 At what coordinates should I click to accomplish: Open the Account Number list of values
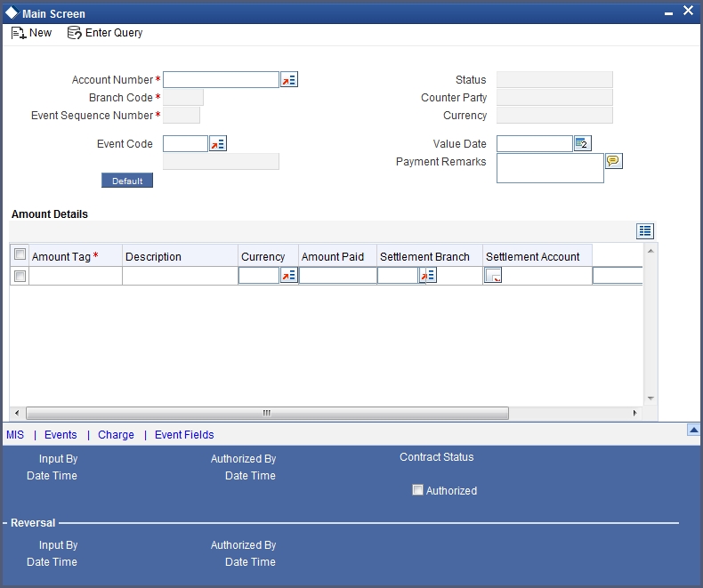click(x=289, y=80)
